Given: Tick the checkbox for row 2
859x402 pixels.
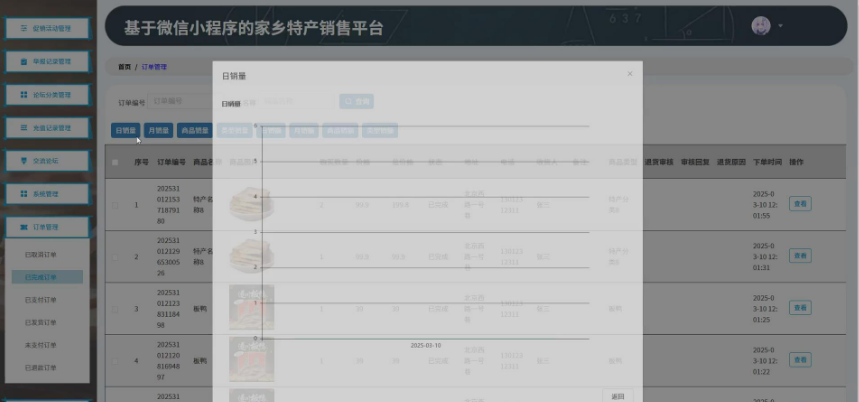Looking at the screenshot, I should click(115, 257).
